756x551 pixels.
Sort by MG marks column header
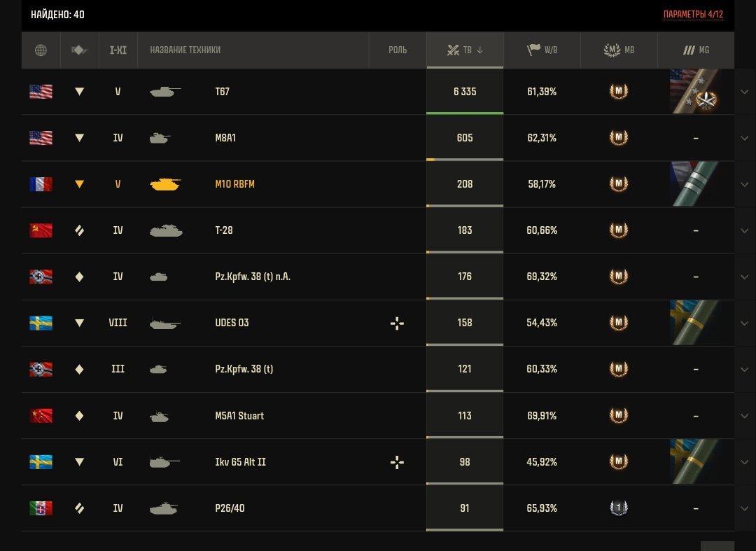point(696,50)
